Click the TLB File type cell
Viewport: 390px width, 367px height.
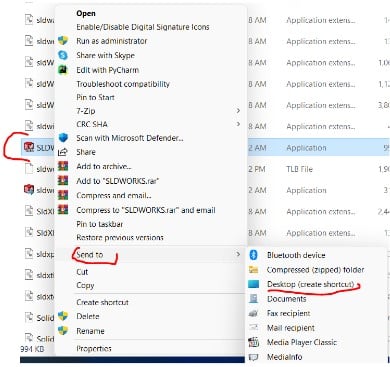tap(299, 169)
